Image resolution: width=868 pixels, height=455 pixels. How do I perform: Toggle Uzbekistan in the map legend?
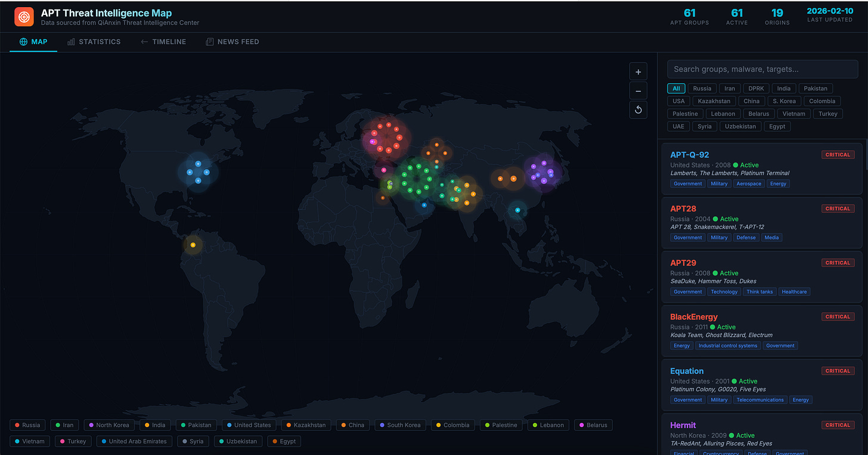click(239, 441)
